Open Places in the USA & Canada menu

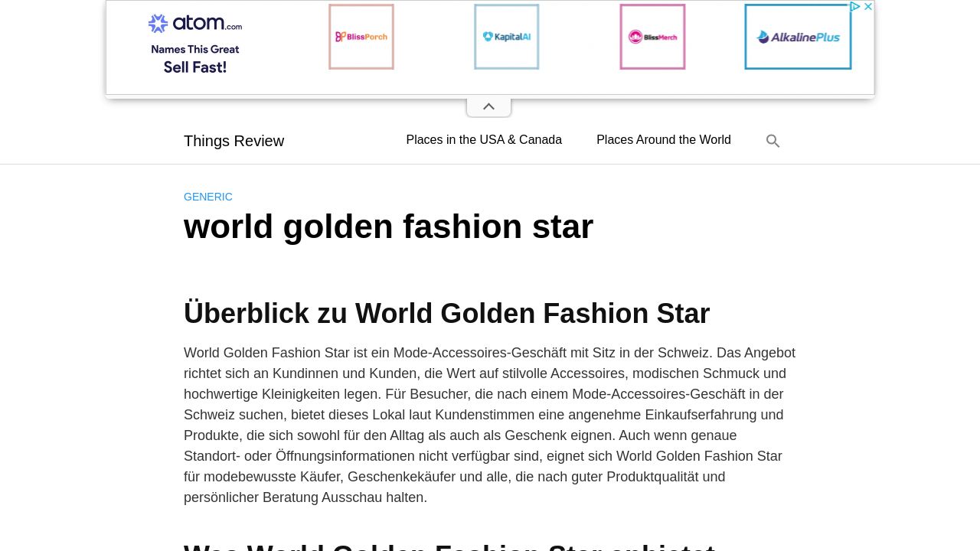pos(484,140)
